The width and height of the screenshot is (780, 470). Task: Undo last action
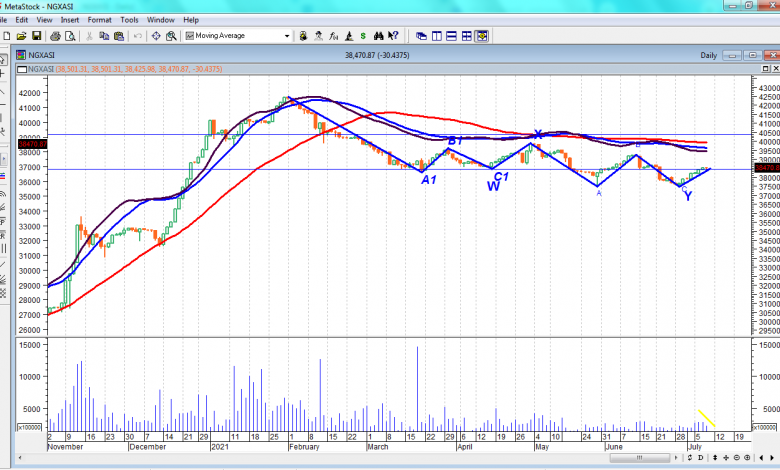coord(138,36)
